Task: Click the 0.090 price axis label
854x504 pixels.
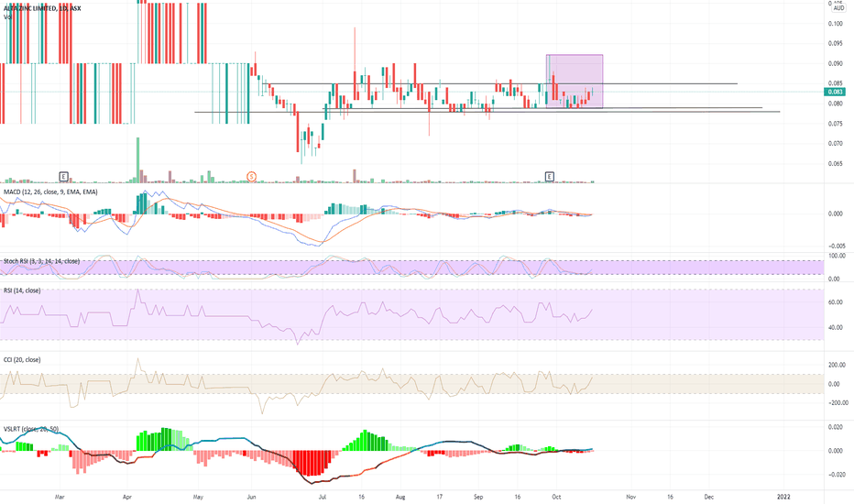Action: click(x=836, y=64)
